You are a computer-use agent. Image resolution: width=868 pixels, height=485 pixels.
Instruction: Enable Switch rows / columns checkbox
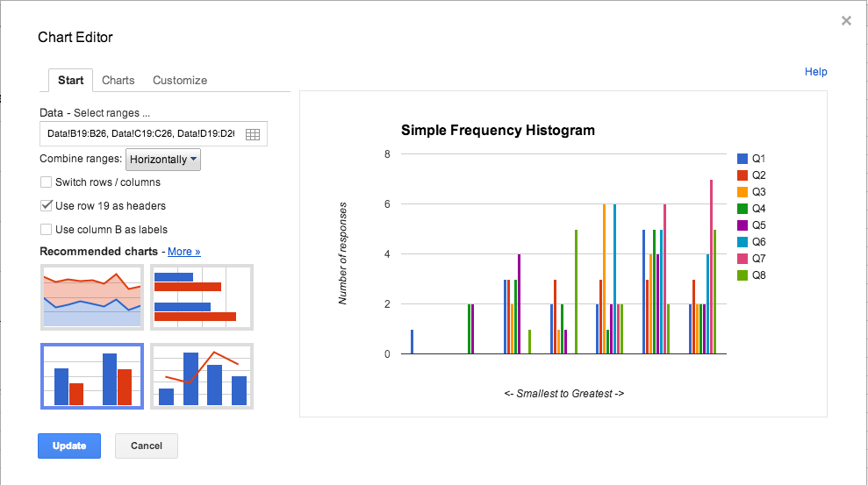[46, 182]
